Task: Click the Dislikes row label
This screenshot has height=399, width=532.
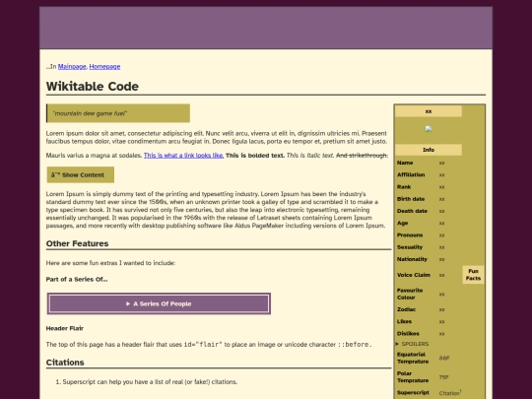Action: tap(408, 334)
